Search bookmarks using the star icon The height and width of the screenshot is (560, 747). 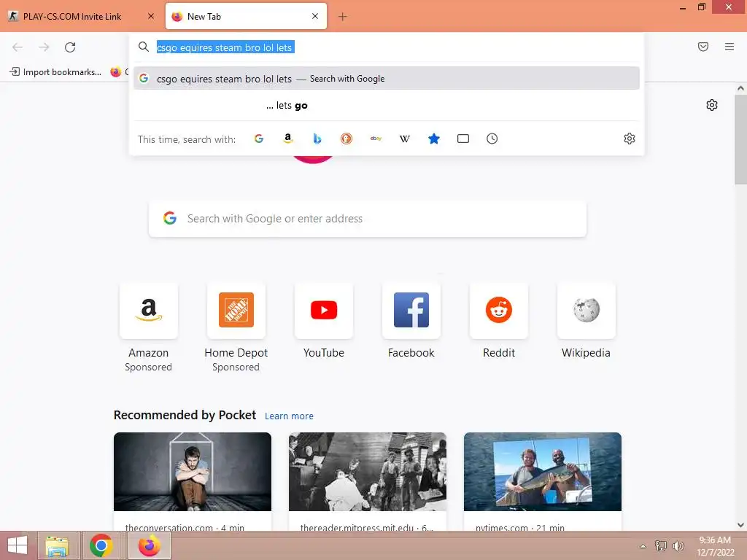point(434,139)
